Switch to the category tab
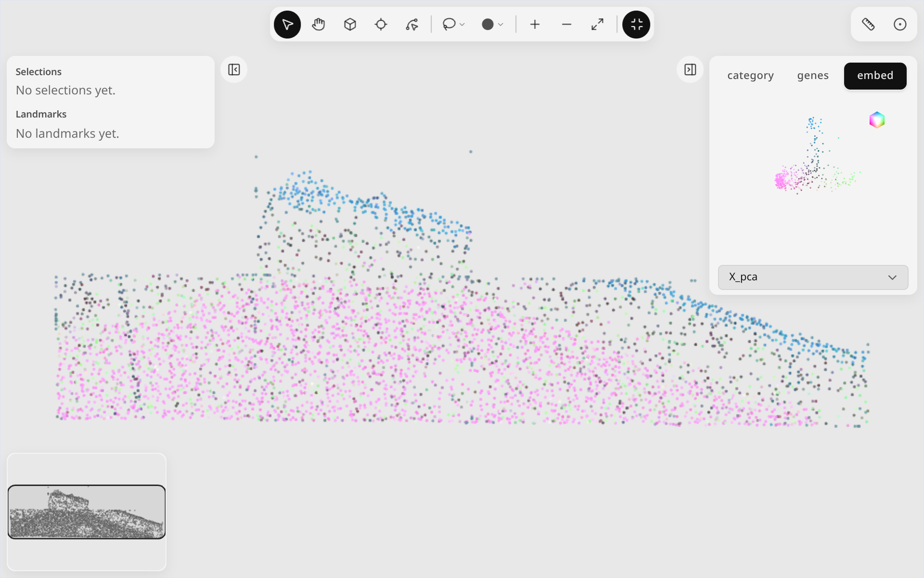The height and width of the screenshot is (578, 924). 750,76
